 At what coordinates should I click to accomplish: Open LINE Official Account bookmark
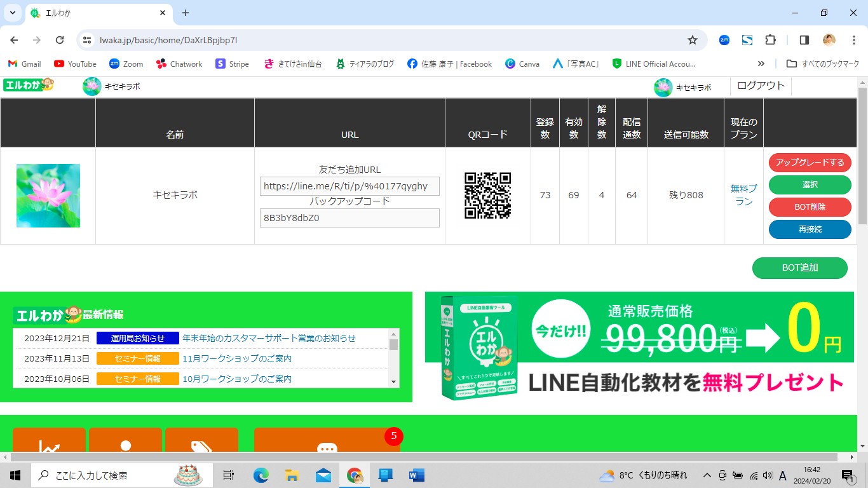(x=654, y=64)
